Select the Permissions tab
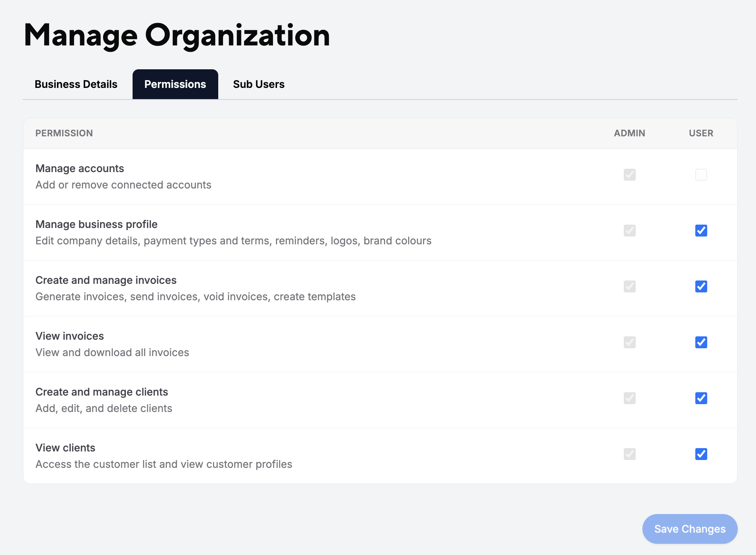This screenshot has height=555, width=756. pyautogui.click(x=175, y=84)
